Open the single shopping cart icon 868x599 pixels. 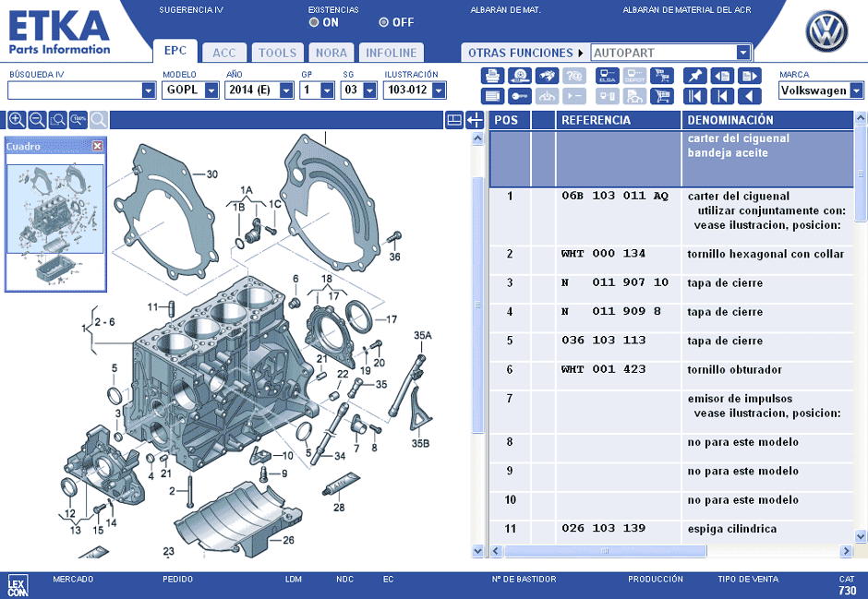pyautogui.click(x=661, y=96)
